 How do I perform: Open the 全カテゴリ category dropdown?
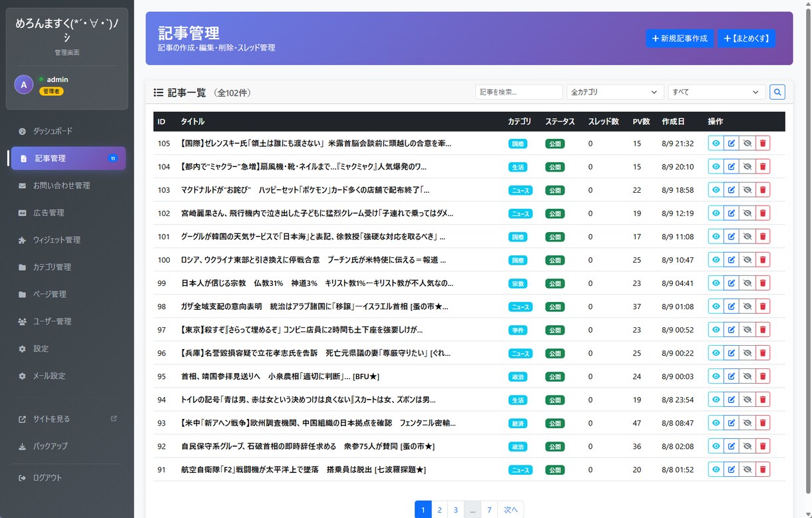(x=615, y=92)
